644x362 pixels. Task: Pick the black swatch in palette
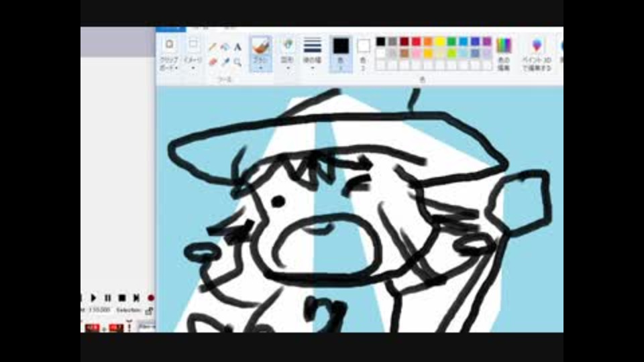[381, 42]
